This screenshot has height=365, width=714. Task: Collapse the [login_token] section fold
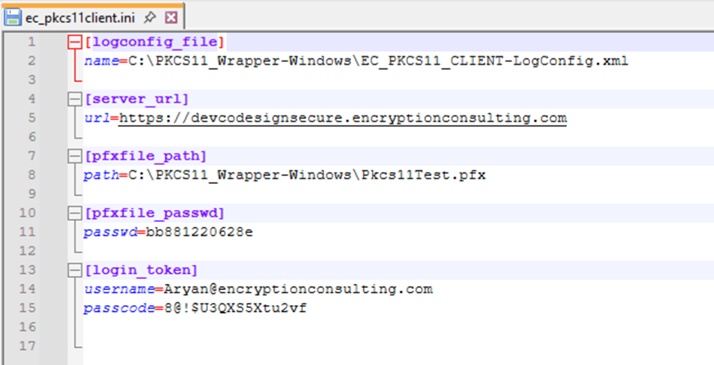[x=74, y=270]
